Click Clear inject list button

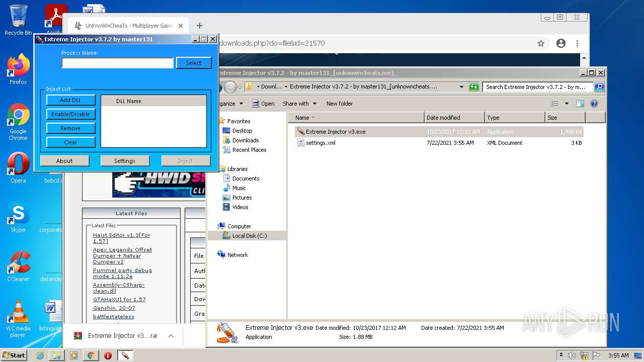point(70,142)
